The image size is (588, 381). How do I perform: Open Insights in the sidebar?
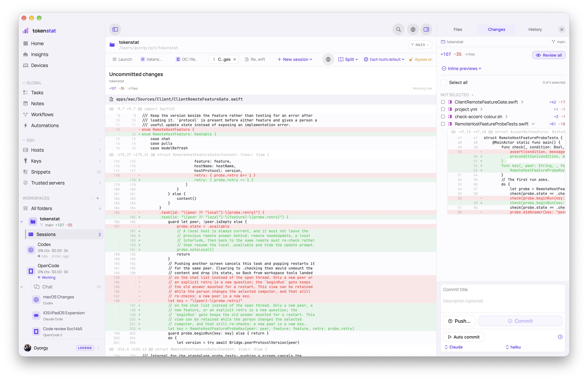pos(40,54)
